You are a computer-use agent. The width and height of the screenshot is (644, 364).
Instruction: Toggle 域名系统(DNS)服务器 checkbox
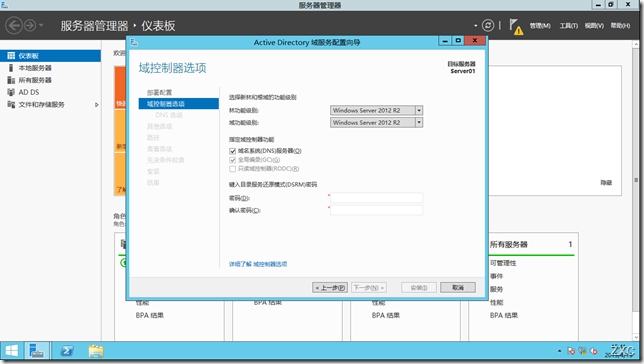click(232, 151)
